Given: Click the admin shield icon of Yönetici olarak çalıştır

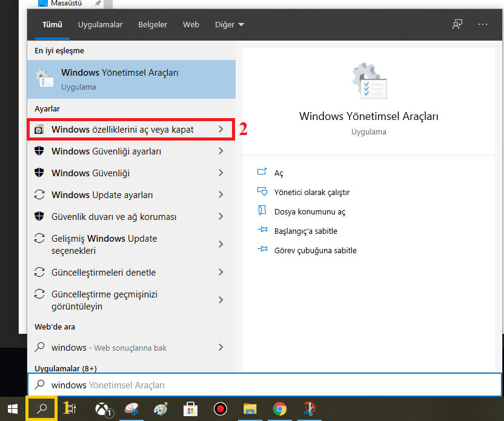Looking at the screenshot, I should coord(262,191).
